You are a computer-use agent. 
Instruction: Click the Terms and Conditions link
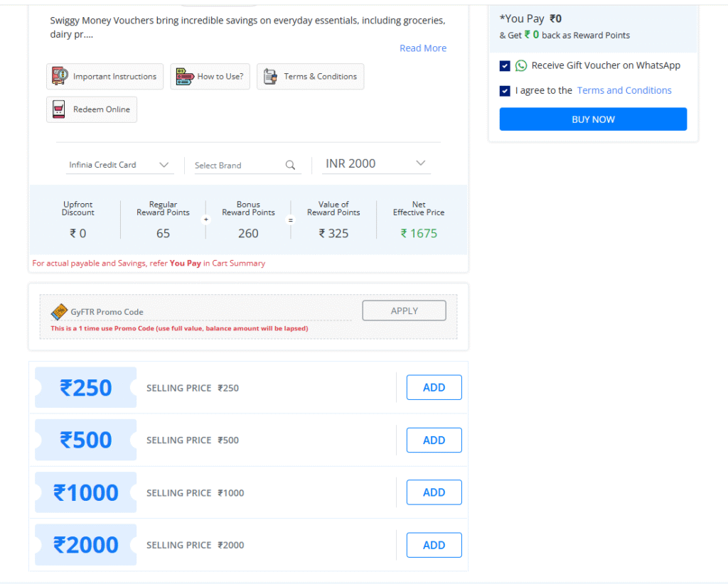623,90
